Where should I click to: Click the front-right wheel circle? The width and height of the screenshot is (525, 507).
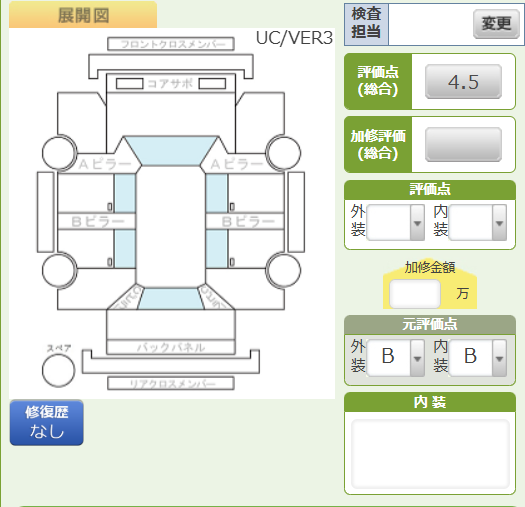coord(283,153)
